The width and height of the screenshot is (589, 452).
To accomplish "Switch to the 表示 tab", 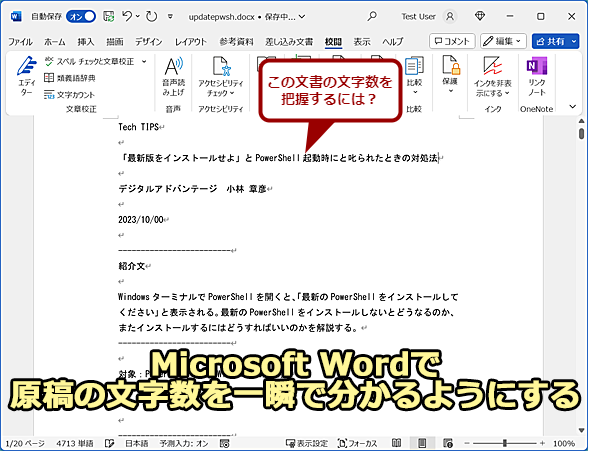I will pyautogui.click(x=362, y=41).
